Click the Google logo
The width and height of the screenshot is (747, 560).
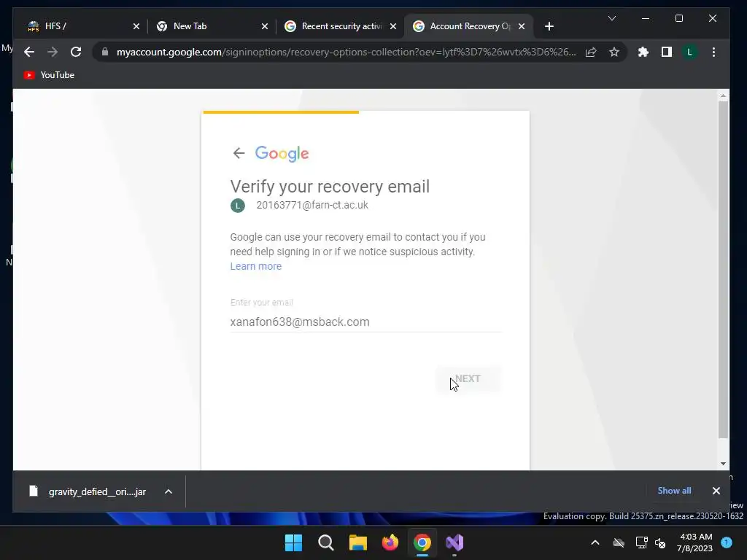coord(282,153)
